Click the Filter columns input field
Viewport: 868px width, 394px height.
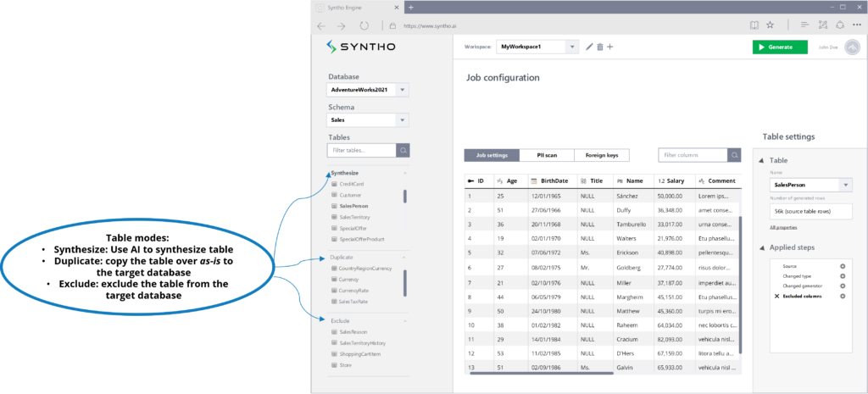point(693,156)
